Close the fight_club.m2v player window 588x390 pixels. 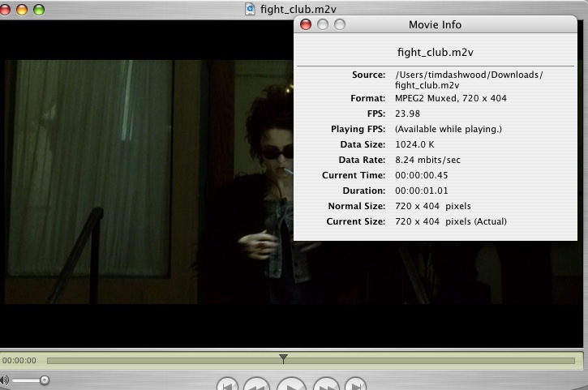(x=5, y=10)
